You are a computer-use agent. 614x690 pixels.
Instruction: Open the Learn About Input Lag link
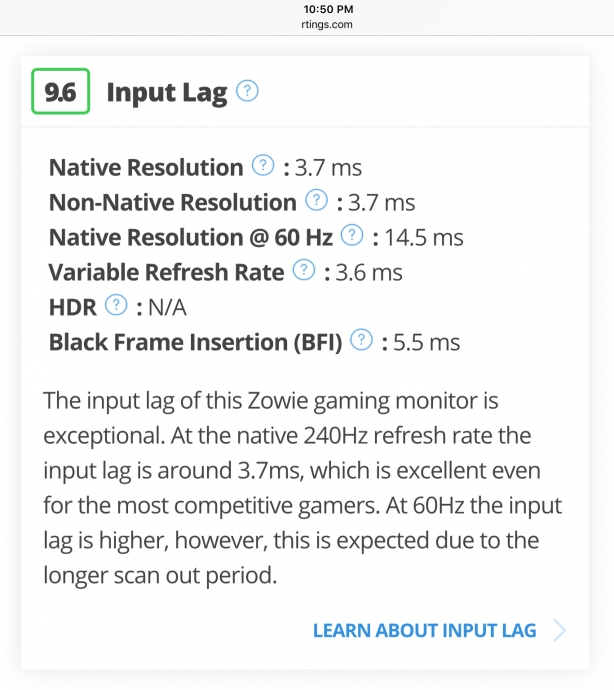pyautogui.click(x=424, y=630)
